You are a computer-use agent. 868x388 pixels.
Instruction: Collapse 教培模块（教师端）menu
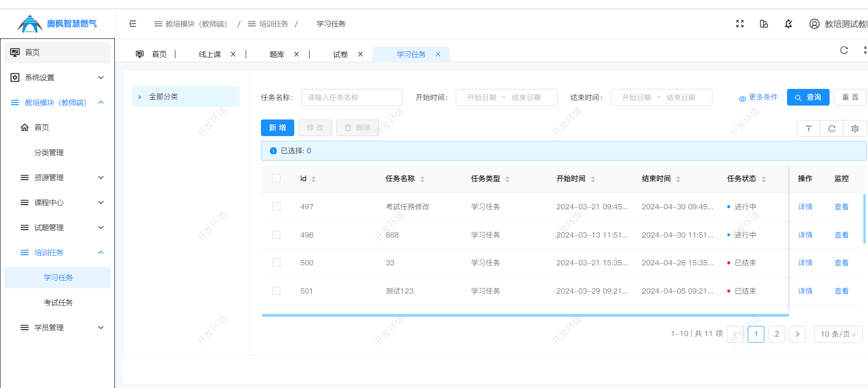[x=101, y=102]
